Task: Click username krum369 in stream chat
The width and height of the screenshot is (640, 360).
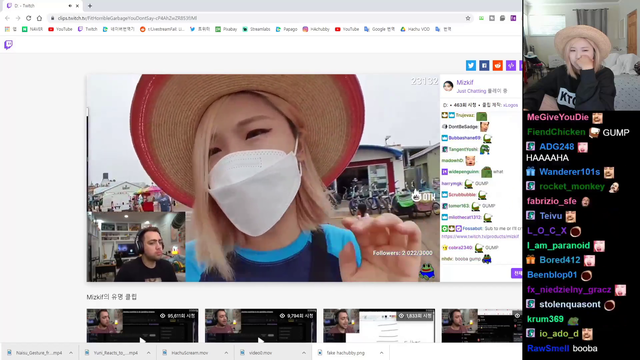Action: point(545,319)
